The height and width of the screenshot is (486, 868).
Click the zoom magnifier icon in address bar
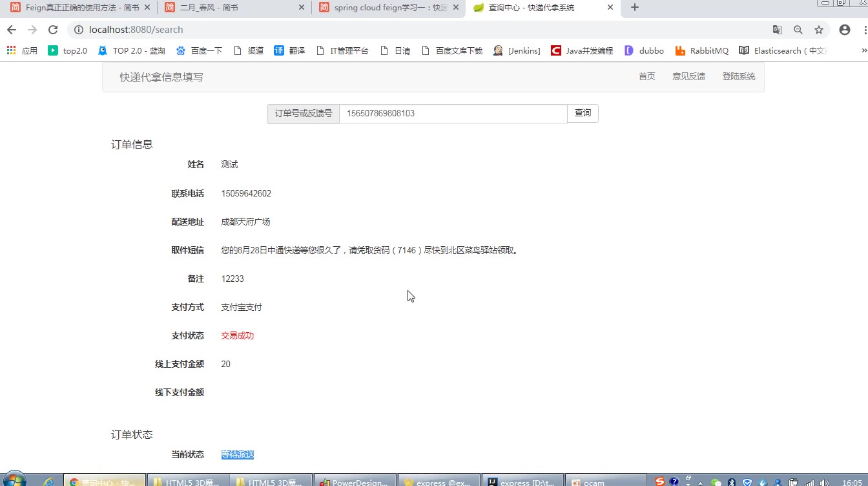[798, 30]
